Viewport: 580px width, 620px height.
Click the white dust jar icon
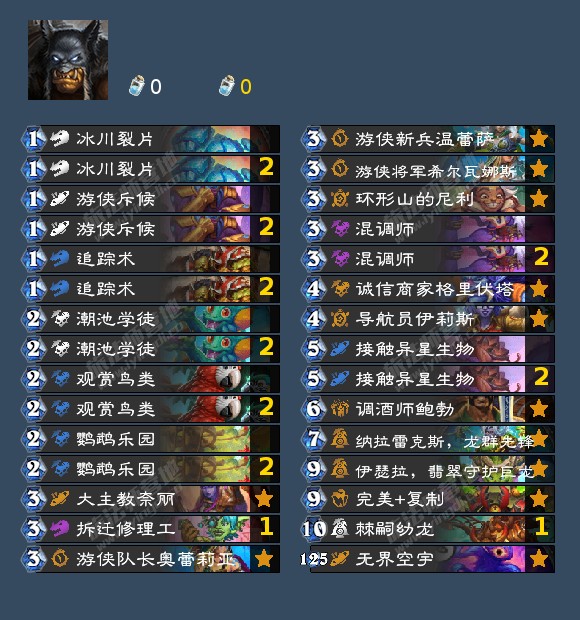(x=136, y=85)
